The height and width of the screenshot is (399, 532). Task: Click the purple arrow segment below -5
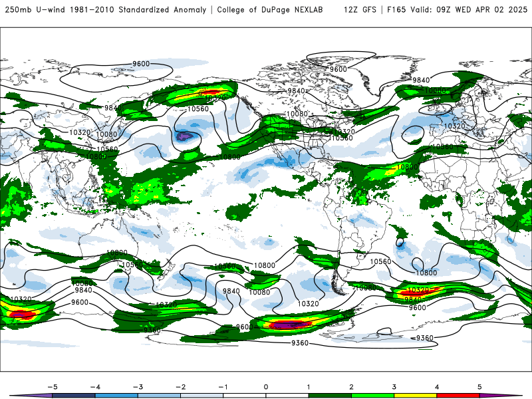pos(34,396)
